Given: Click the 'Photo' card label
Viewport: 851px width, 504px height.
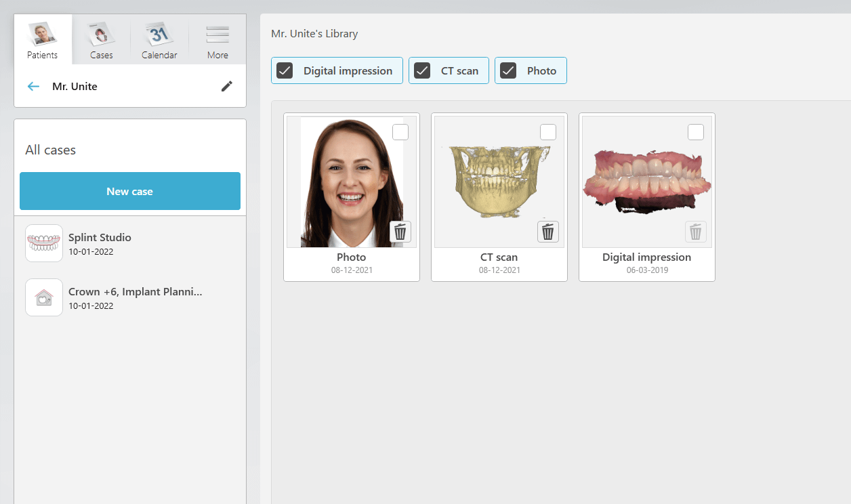Looking at the screenshot, I should [352, 257].
